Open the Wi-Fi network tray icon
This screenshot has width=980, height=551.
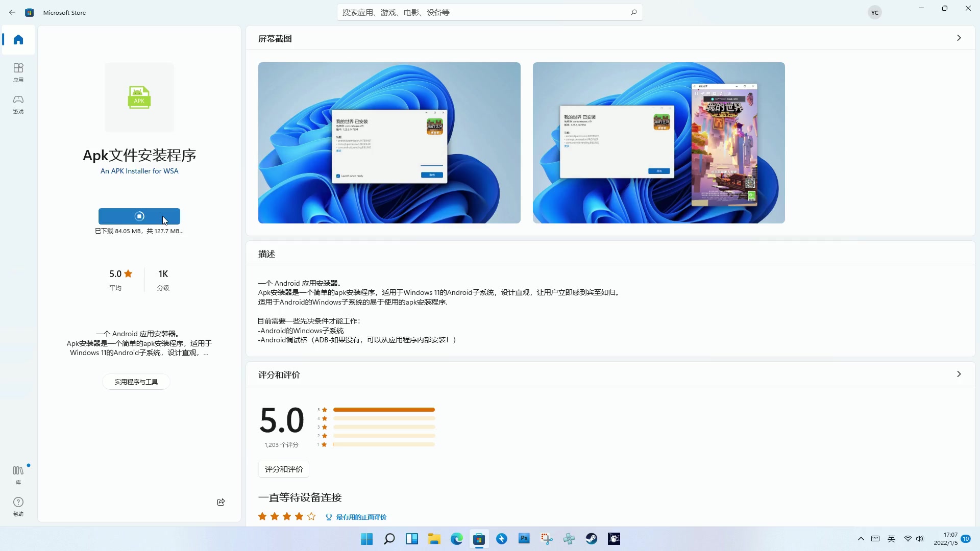pos(908,539)
